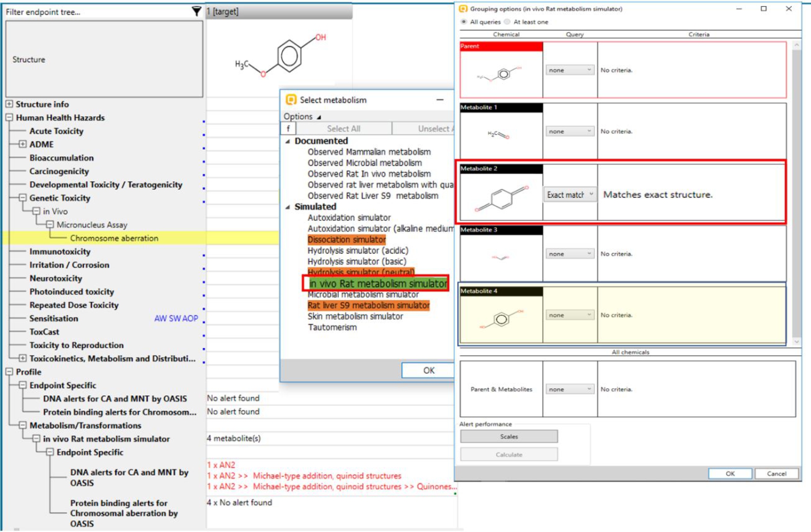Image resolution: width=811 pixels, height=532 pixels.
Task: Select 'Dissociation simulator' list entry
Action: (x=347, y=240)
